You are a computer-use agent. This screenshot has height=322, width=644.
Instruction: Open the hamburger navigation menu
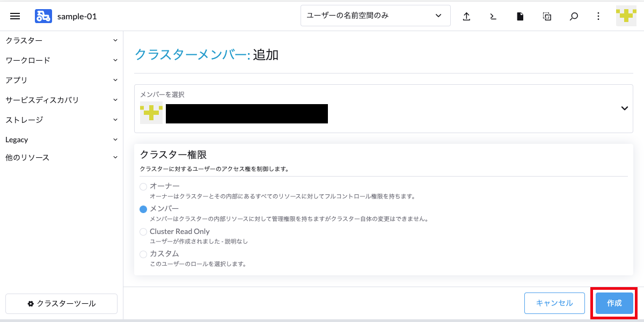pyautogui.click(x=15, y=16)
